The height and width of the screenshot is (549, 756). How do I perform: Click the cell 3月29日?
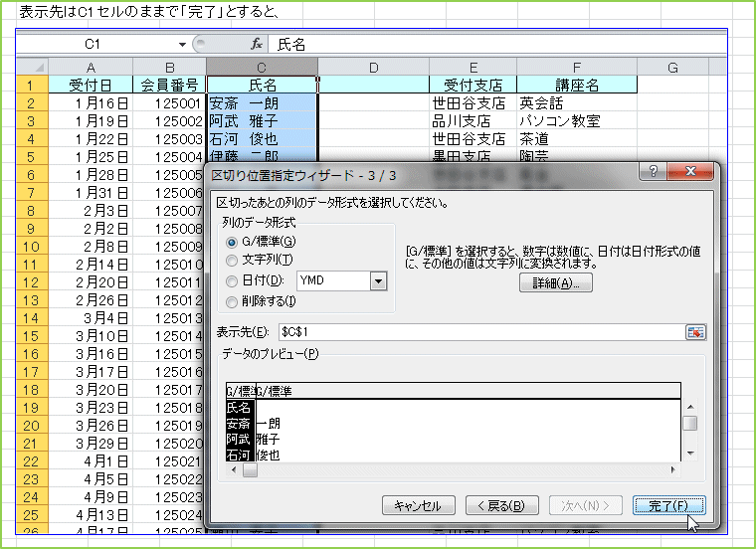(x=91, y=444)
